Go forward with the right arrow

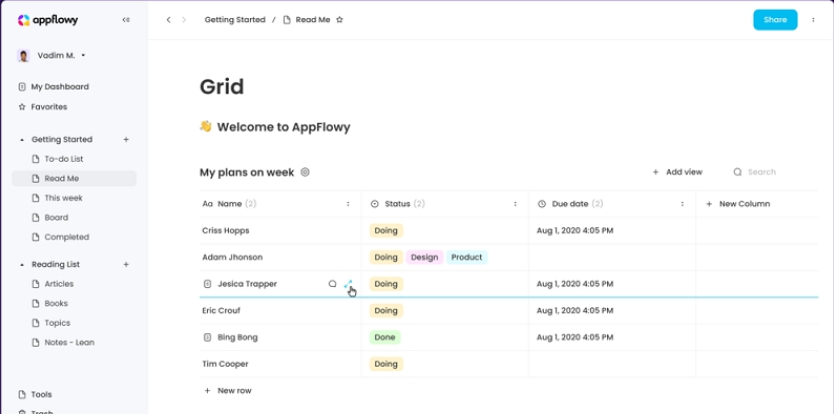(x=184, y=20)
